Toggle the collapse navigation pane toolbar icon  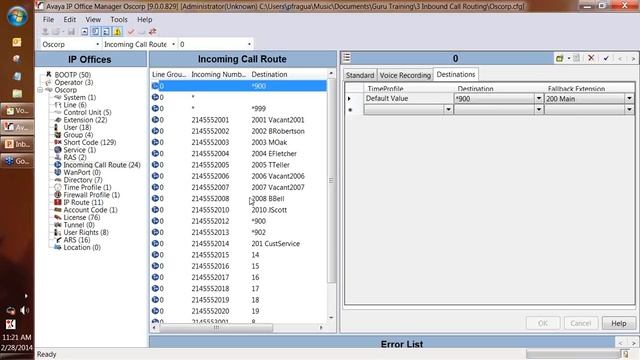84,31
